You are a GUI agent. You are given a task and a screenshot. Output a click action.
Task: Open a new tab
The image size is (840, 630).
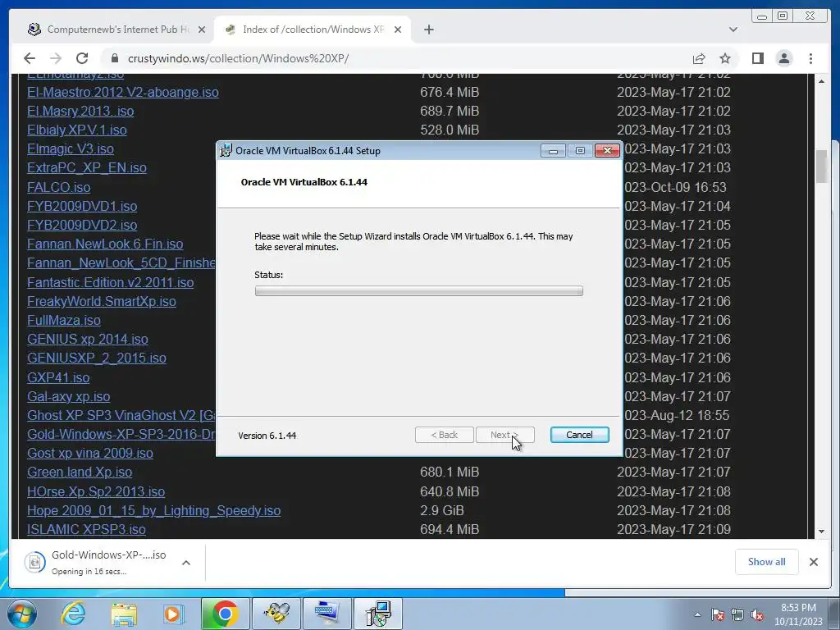coord(428,30)
